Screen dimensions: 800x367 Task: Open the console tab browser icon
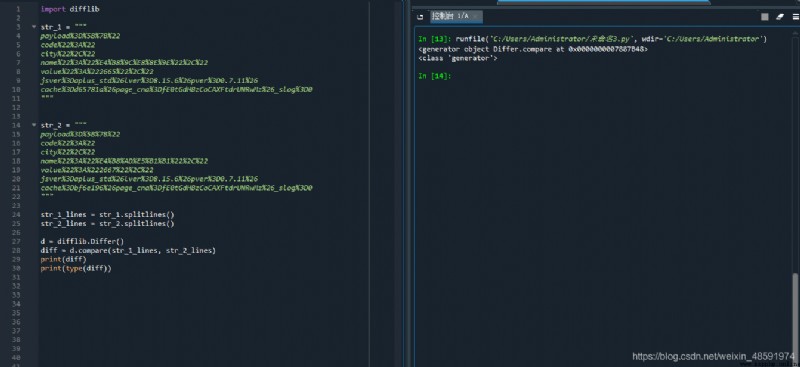pyautogui.click(x=420, y=16)
